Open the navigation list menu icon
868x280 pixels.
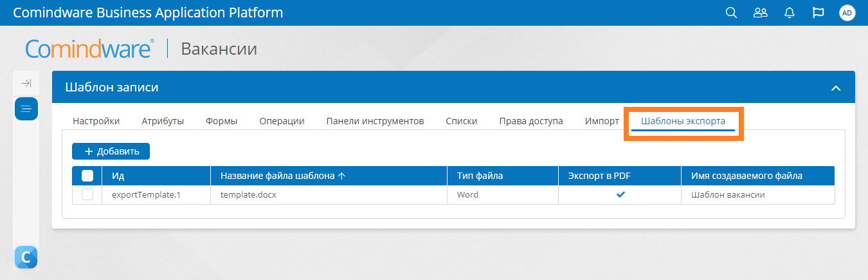(26, 109)
